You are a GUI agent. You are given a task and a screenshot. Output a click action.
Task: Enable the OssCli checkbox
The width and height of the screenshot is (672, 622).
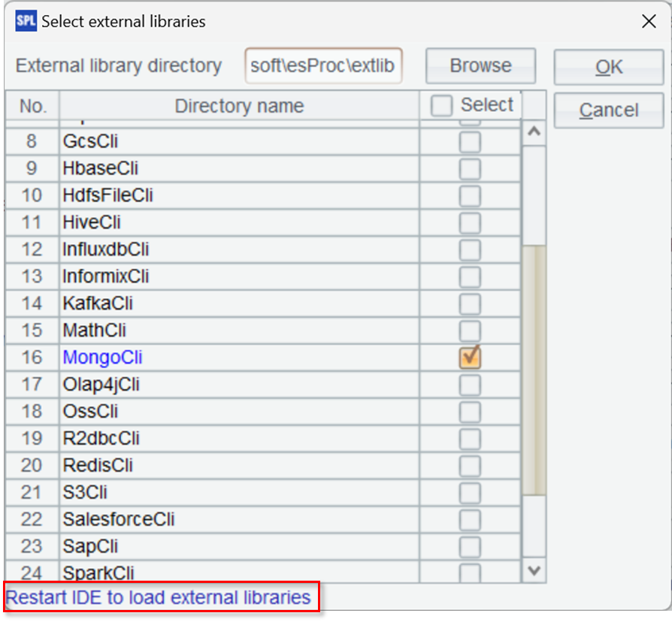pos(470,412)
